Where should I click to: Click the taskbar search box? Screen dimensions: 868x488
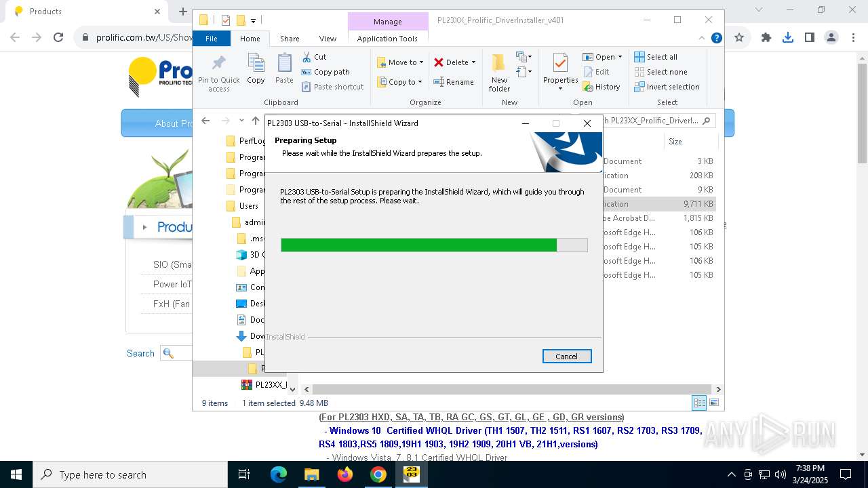coord(130,474)
